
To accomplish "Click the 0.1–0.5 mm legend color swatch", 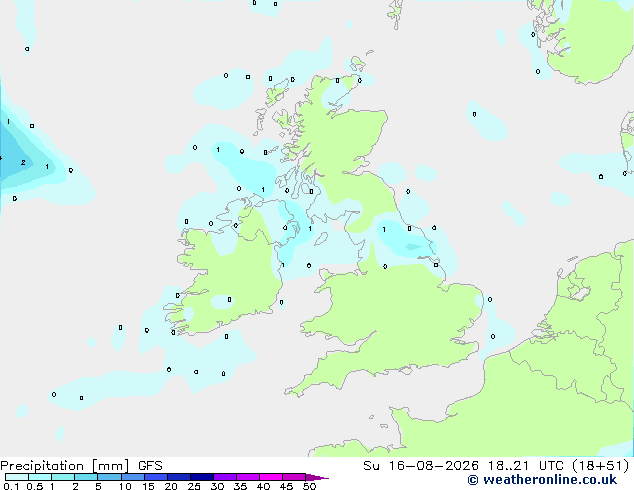I will (17, 477).
